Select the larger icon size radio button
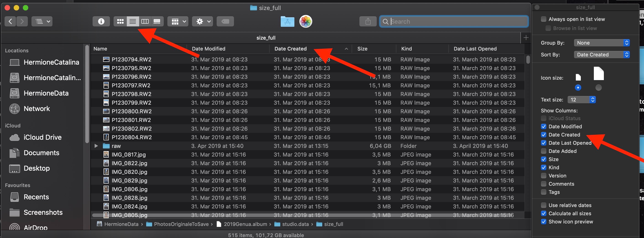Viewport: 644px width, 238px height. pos(598,88)
